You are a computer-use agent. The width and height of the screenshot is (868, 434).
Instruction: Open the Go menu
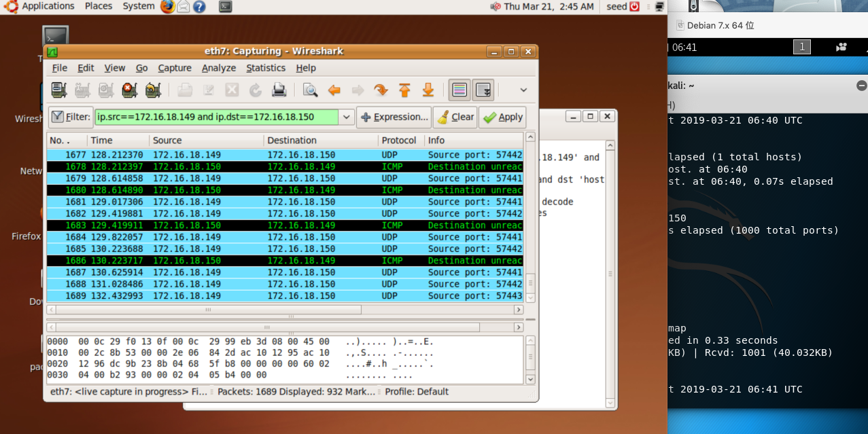coord(141,68)
